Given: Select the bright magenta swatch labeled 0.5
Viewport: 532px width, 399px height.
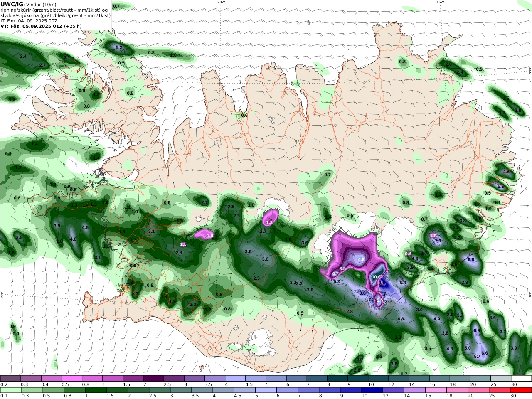Looking at the screenshot, I should (x=71, y=378).
